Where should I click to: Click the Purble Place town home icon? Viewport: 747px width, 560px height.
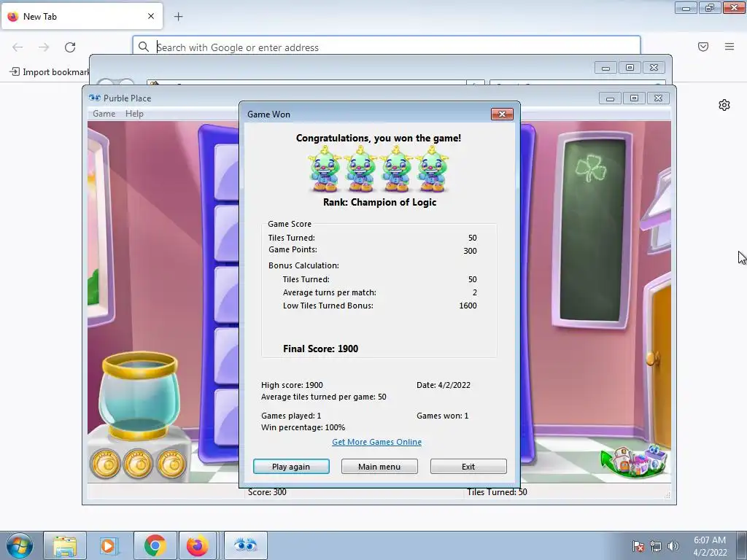tap(634, 461)
